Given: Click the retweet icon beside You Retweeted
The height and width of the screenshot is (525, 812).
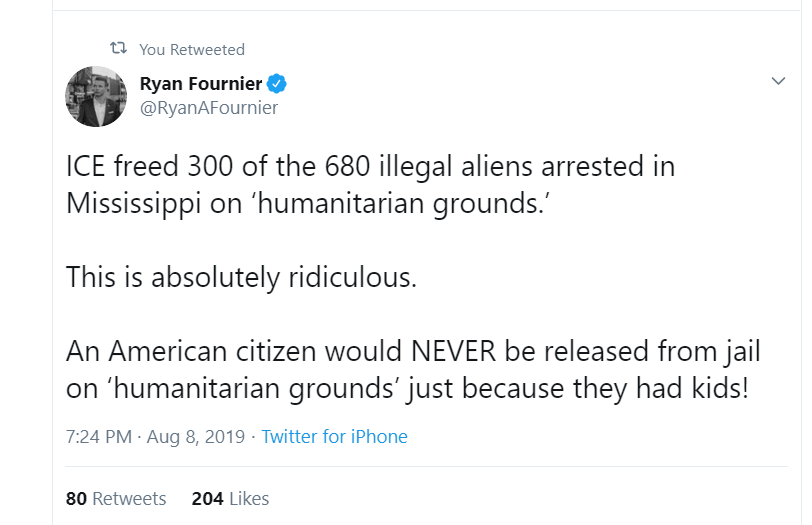Looking at the screenshot, I should 118,49.
